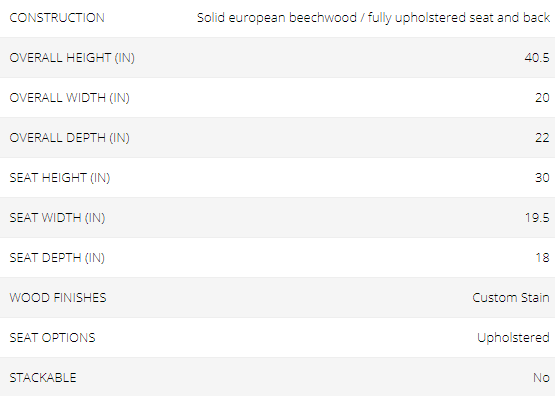Image resolution: width=555 pixels, height=396 pixels.
Task: Select the seat height value 30
Action: click(x=542, y=178)
